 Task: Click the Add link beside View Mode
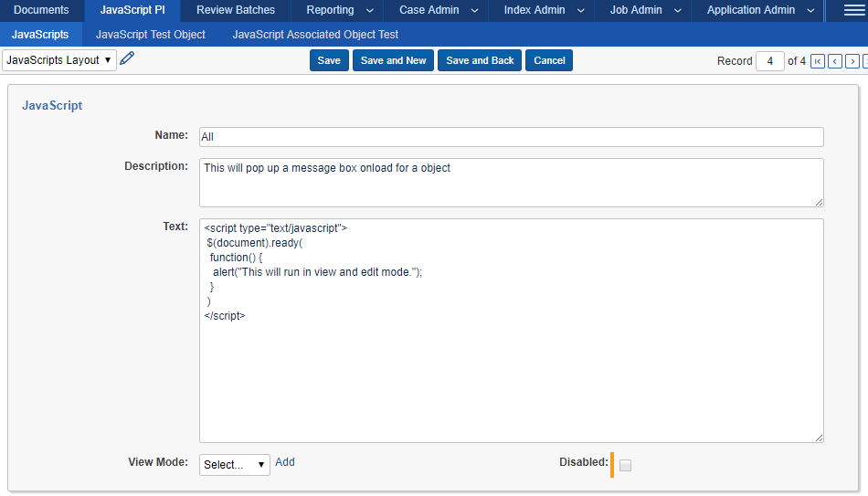285,462
